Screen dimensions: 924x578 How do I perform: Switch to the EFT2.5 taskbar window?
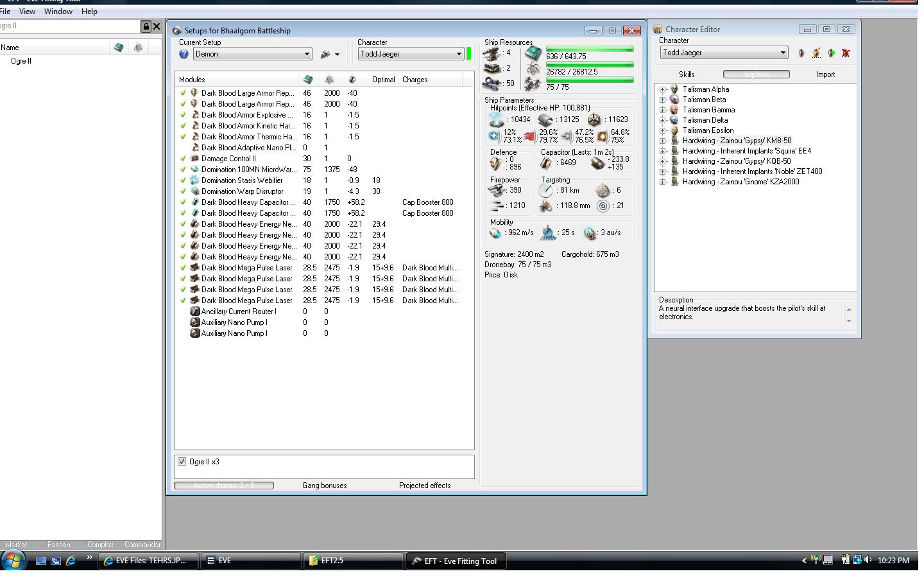tap(354, 561)
